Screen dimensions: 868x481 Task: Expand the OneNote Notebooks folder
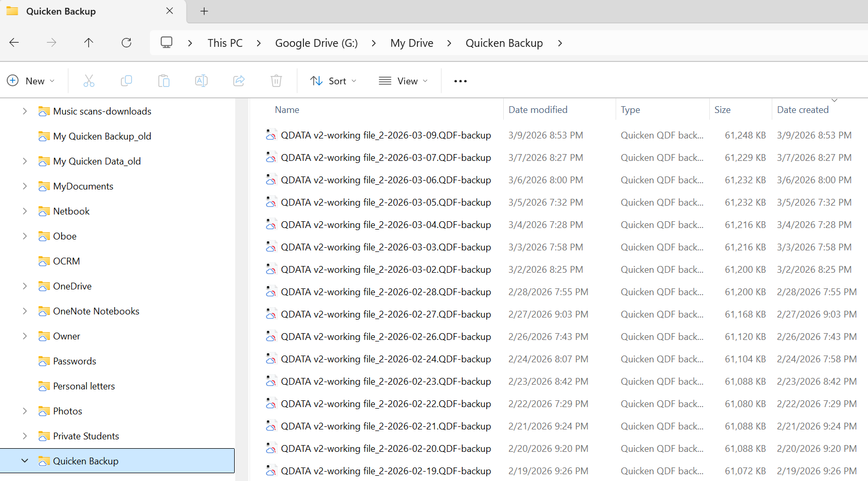(24, 311)
